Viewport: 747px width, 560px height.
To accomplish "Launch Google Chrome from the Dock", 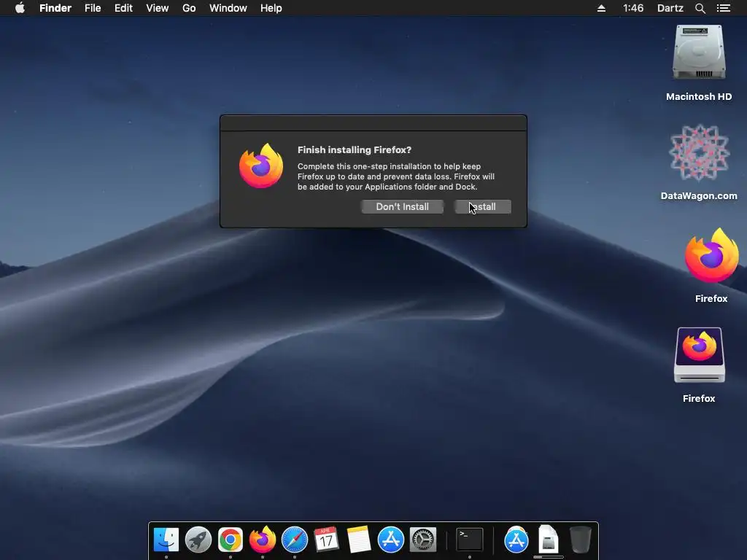I will 230,540.
